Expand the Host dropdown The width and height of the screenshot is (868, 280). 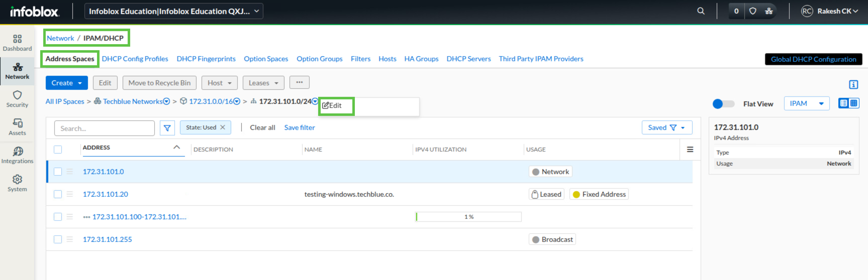pos(219,83)
